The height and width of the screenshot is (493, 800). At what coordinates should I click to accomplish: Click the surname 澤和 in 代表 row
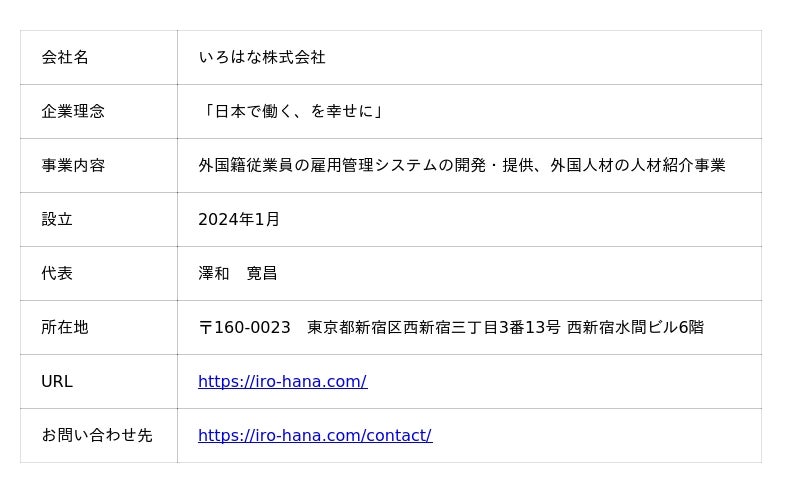coord(214,274)
